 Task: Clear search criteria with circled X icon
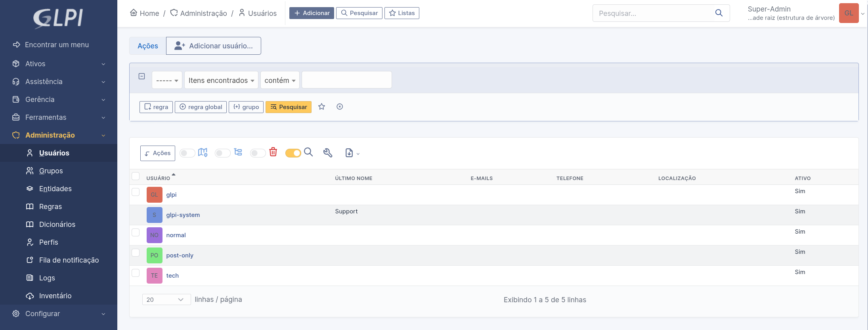tap(340, 107)
